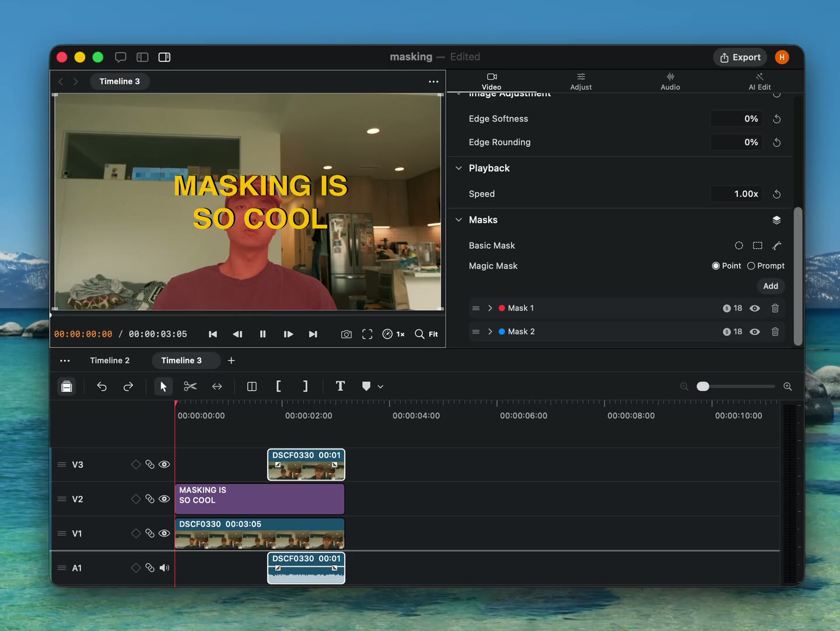Open the Audio inspector tab

coord(670,82)
